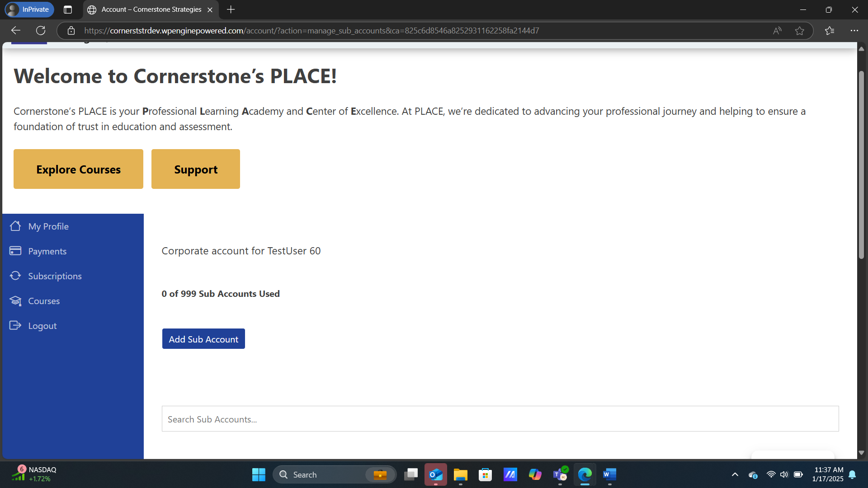868x488 pixels.
Task: Click the favorites star in the address bar
Action: click(x=800, y=30)
